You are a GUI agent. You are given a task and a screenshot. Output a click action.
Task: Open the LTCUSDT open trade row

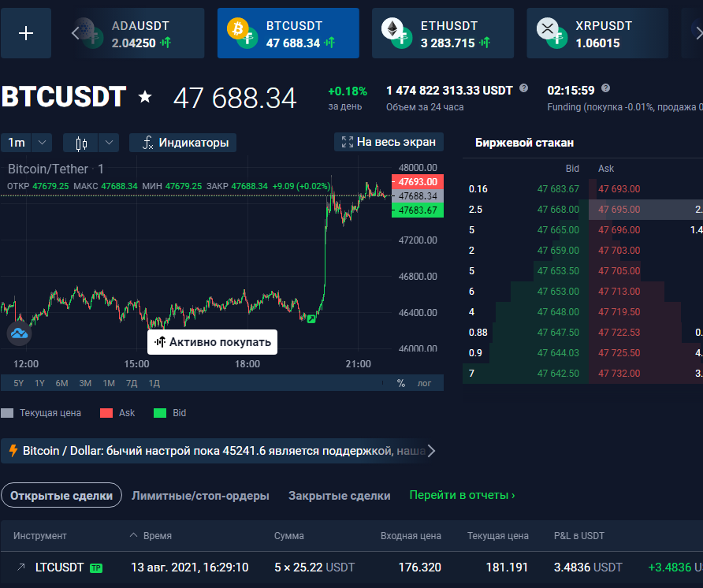[352, 568]
